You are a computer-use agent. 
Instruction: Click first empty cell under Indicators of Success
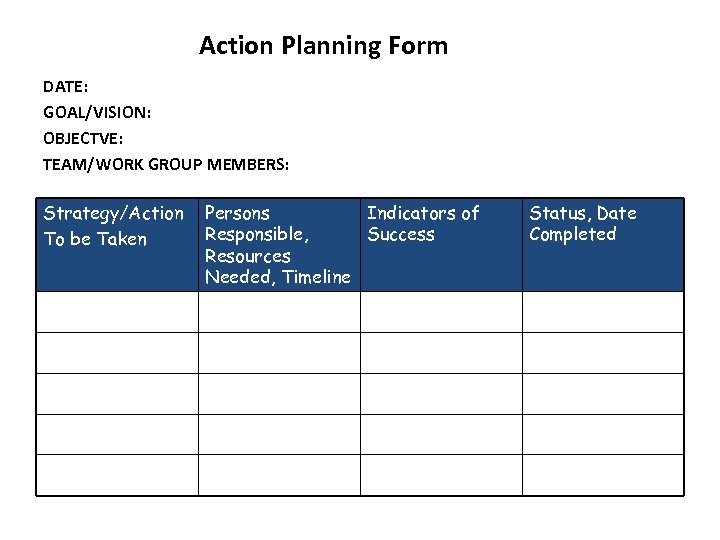click(x=441, y=312)
